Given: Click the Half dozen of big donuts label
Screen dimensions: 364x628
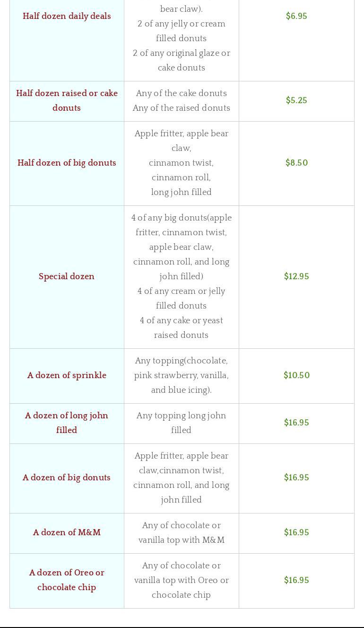Looking at the screenshot, I should point(67,163).
